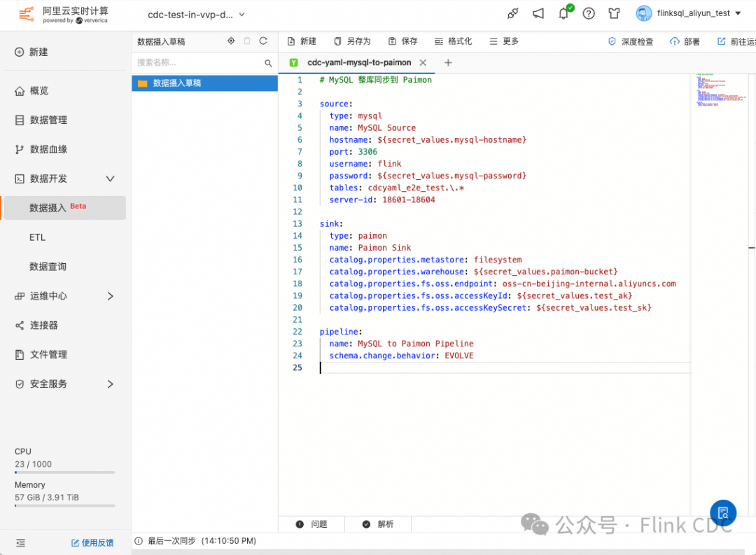Expand the flinksql_aliyun_test account menu arrow
Image resolution: width=756 pixels, height=555 pixels.
pos(738,13)
